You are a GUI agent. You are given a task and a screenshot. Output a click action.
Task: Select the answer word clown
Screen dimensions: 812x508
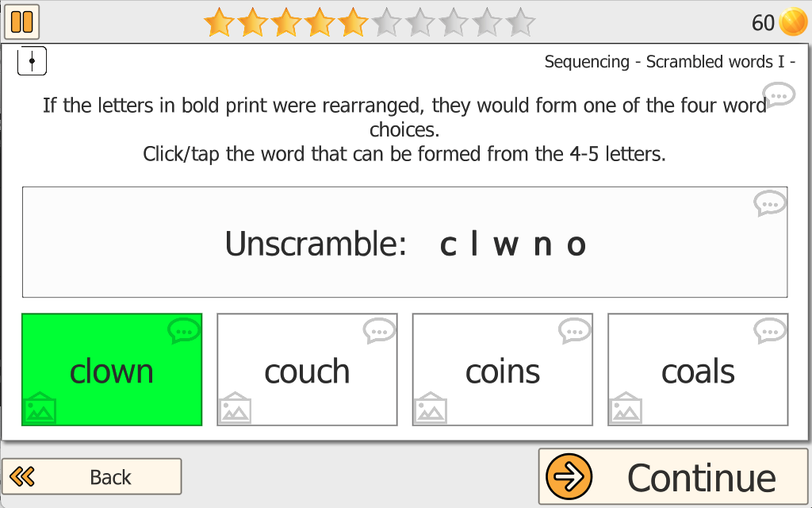click(x=112, y=371)
